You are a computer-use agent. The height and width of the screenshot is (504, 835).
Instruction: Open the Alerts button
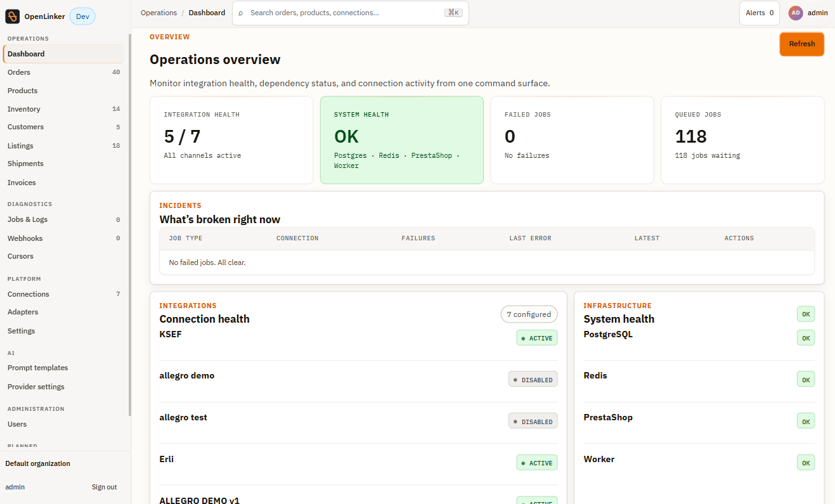tap(760, 13)
